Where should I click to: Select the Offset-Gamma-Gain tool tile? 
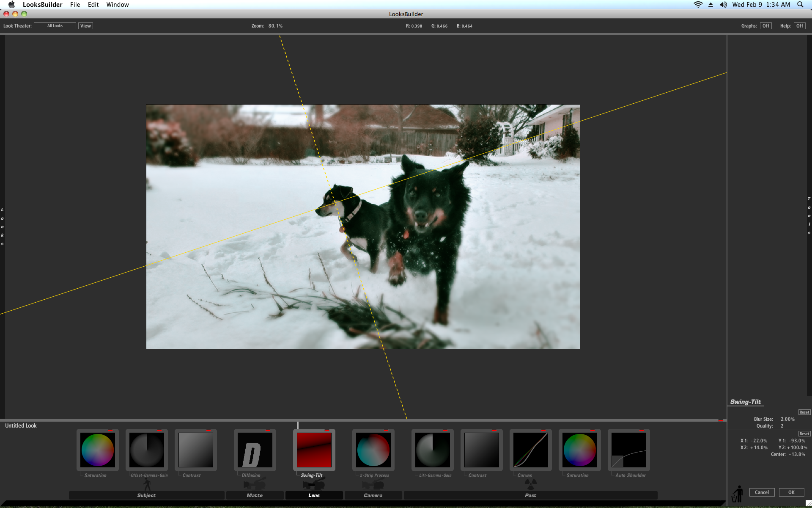[147, 450]
